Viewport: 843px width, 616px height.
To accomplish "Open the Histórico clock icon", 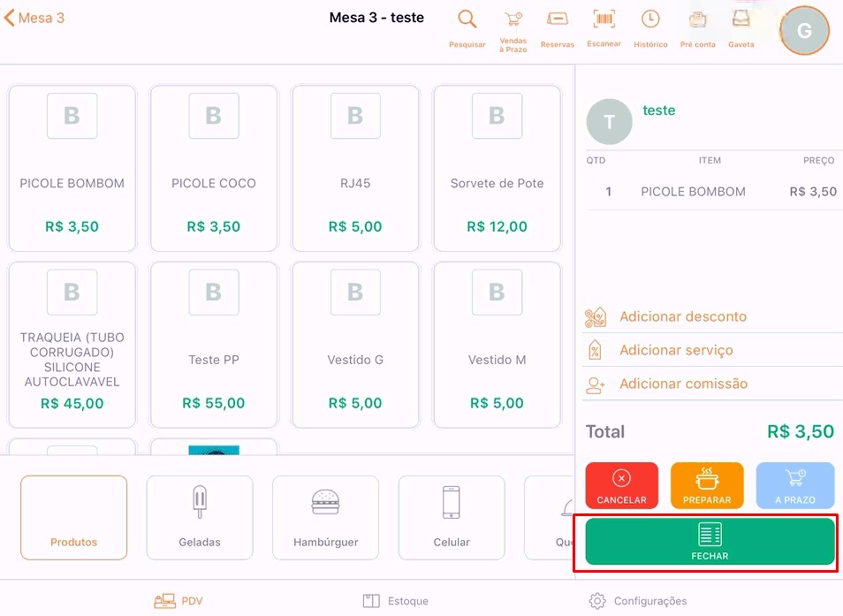I will point(650,28).
